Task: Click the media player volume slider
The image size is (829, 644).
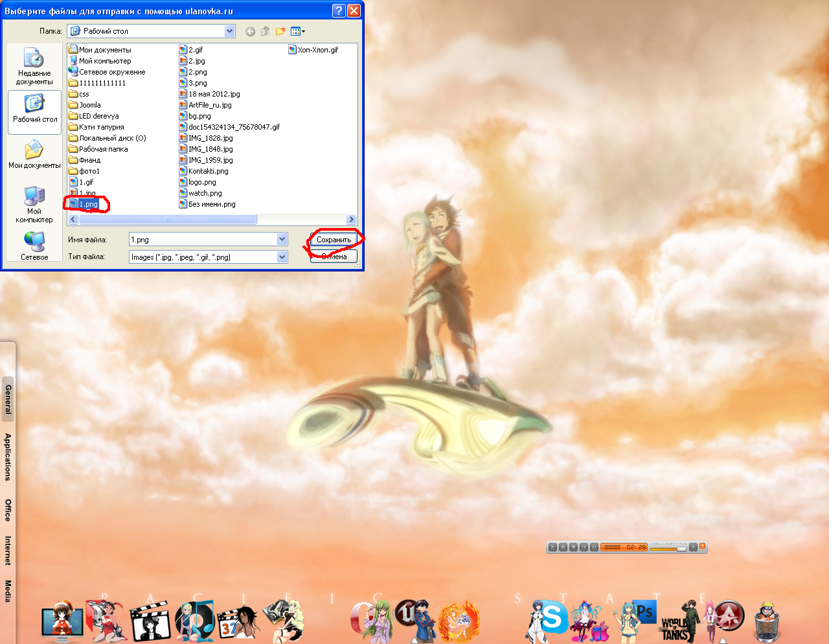Action: [668, 549]
